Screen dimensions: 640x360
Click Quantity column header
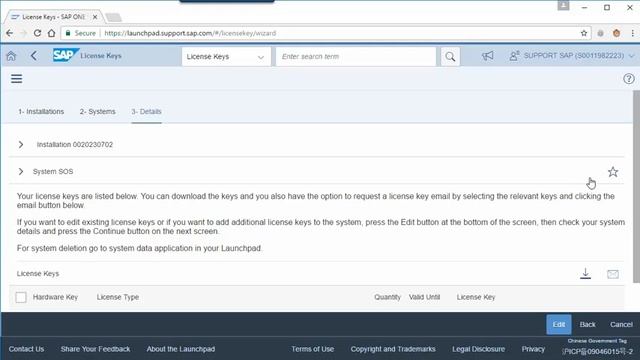point(387,297)
